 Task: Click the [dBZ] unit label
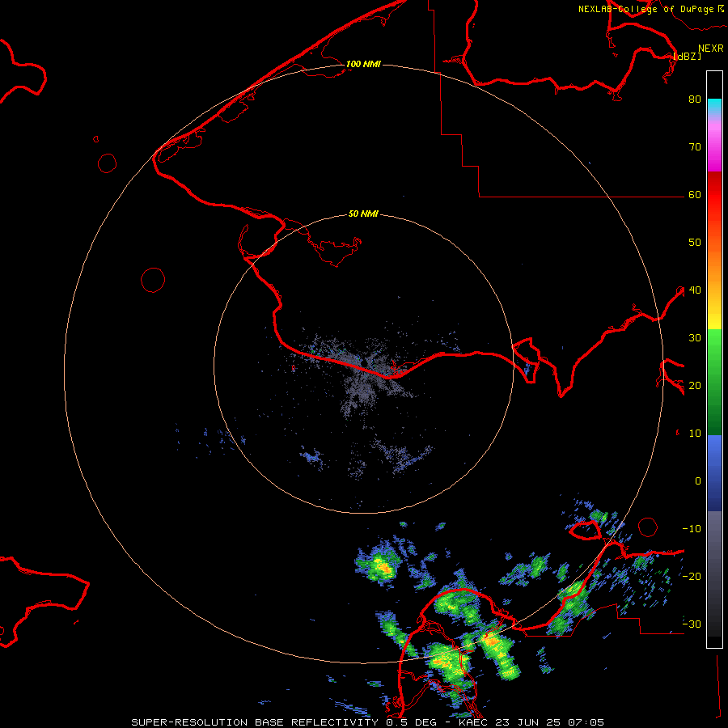[687, 56]
